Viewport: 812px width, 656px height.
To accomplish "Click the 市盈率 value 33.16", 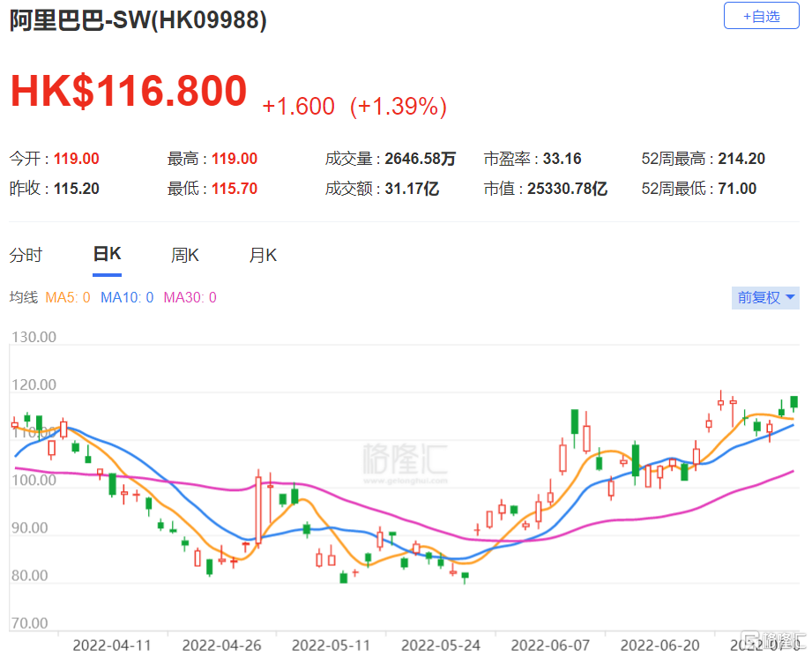I will [562, 159].
